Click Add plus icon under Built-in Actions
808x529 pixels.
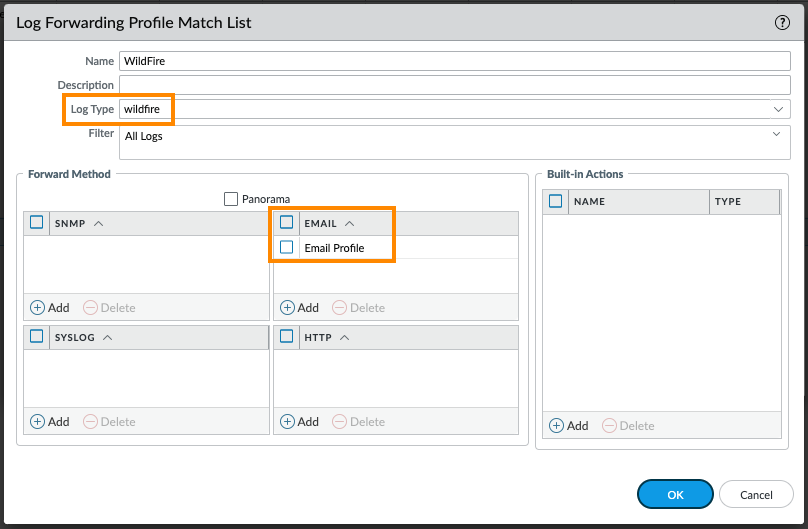point(557,426)
